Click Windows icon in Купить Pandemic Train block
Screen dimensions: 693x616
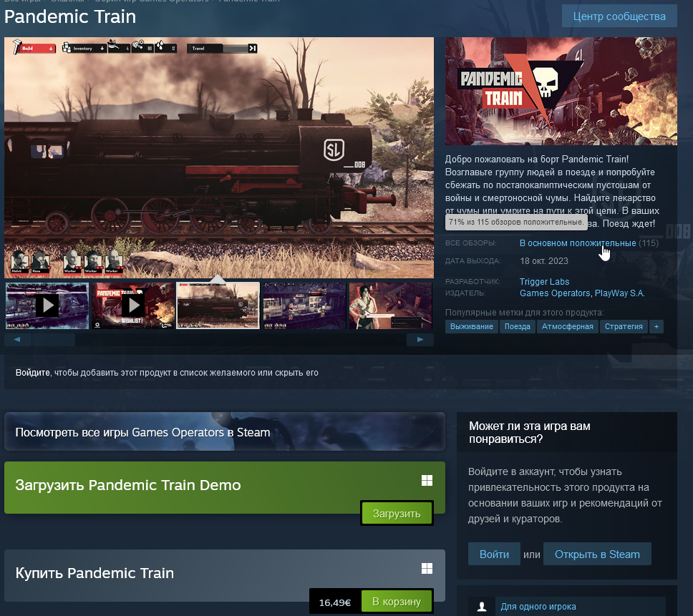pyautogui.click(x=427, y=568)
